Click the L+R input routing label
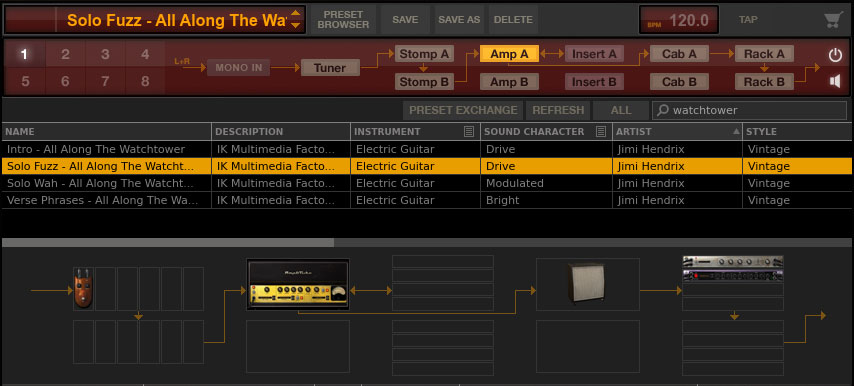The image size is (854, 386). point(182,62)
